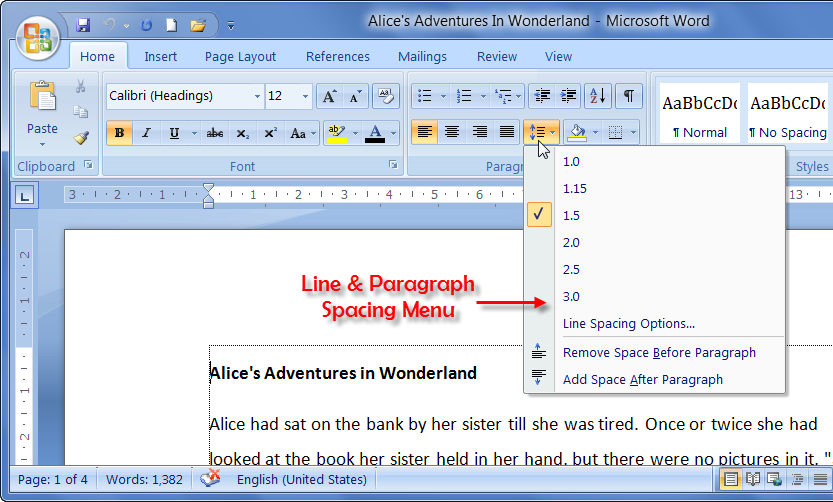Clear formatting with the eraser icon
833x502 pixels.
tap(386, 96)
